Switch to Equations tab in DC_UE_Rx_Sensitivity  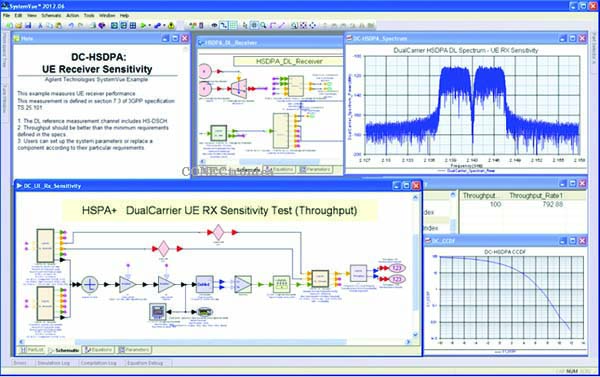pos(99,350)
